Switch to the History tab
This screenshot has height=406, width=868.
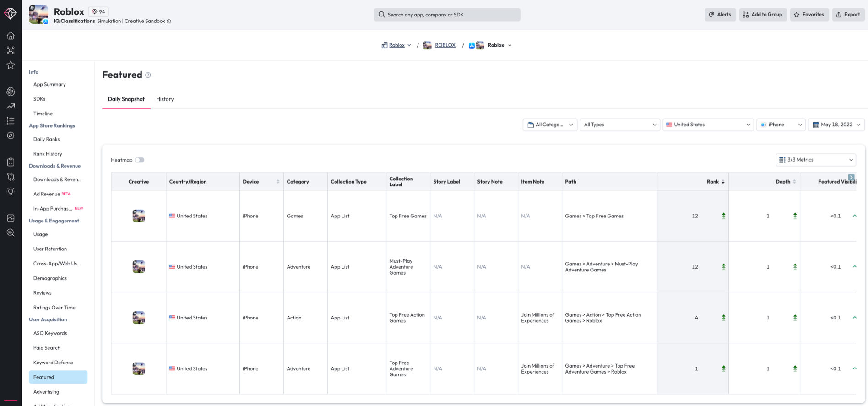click(165, 99)
